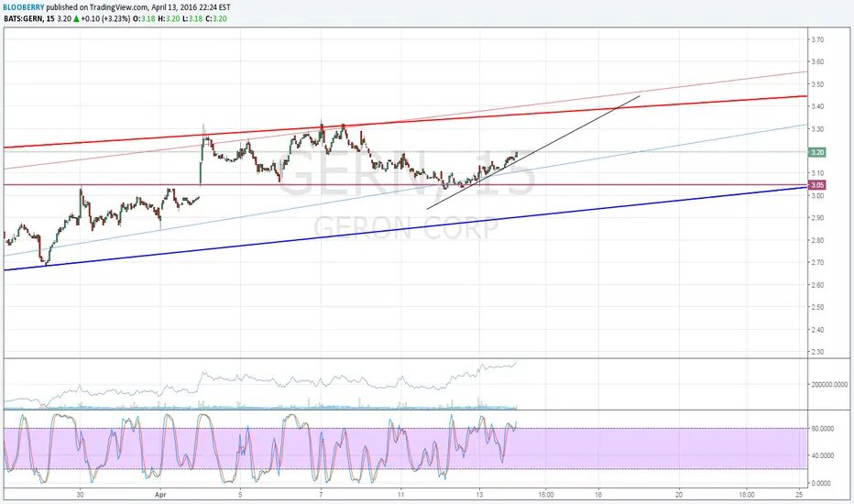Click the 200000.0000 volume axis label
Image resolution: width=854 pixels, height=504 pixels.
pyautogui.click(x=829, y=384)
